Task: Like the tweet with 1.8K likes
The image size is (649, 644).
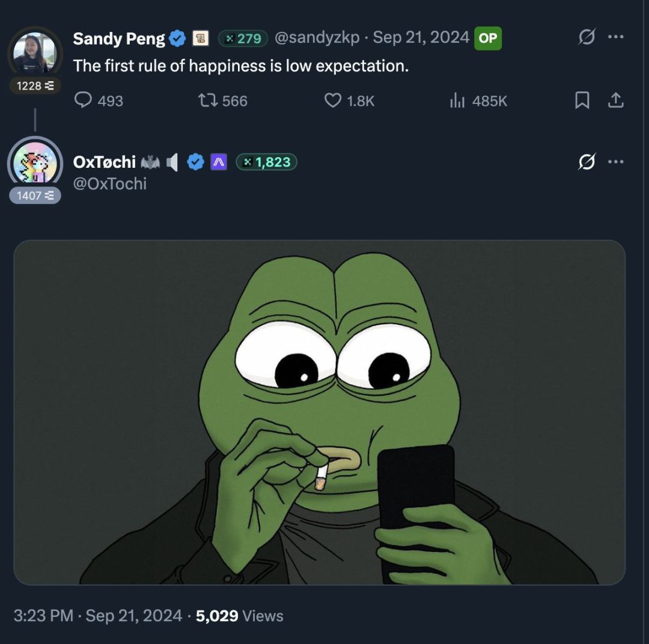Action: 332,100
